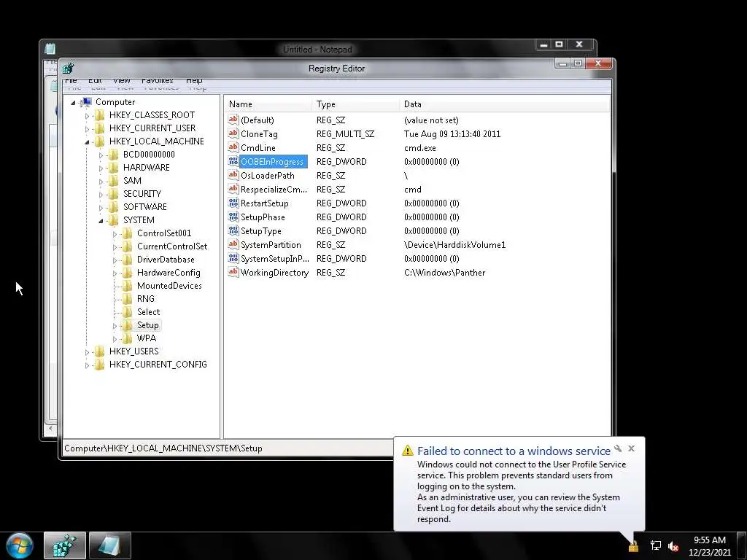Image resolution: width=747 pixels, height=560 pixels.
Task: Select the SystemPartition string icon
Action: coord(233,244)
